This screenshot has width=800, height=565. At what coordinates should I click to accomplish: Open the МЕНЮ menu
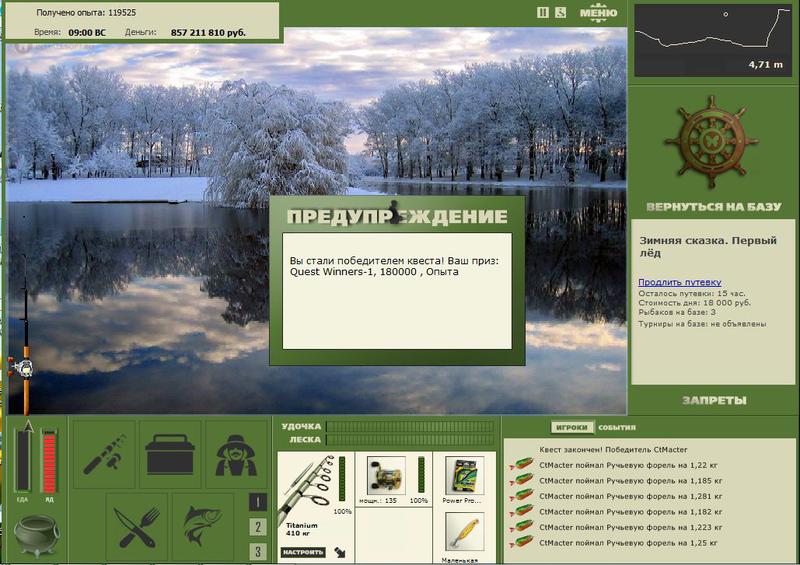click(x=598, y=13)
